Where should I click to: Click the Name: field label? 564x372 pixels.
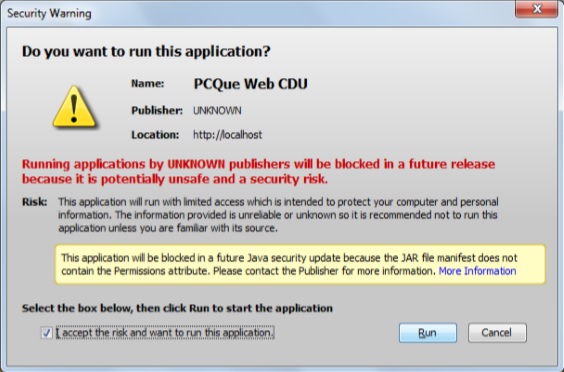[x=147, y=83]
